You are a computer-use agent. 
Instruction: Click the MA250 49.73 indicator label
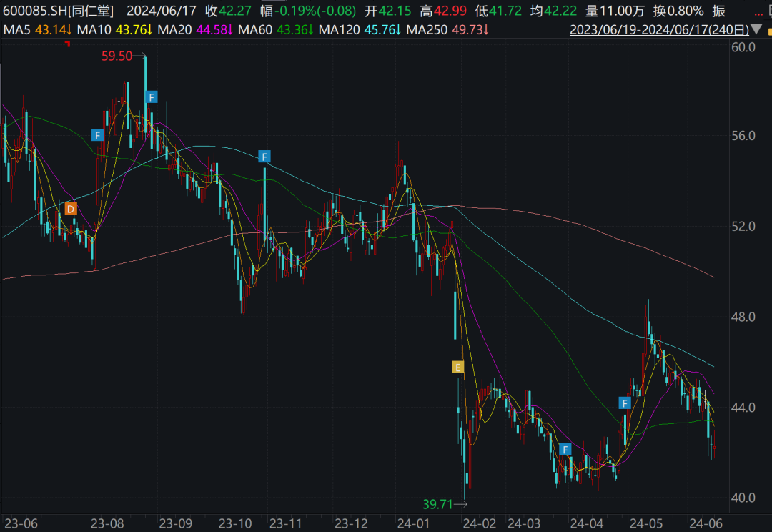[x=447, y=30]
